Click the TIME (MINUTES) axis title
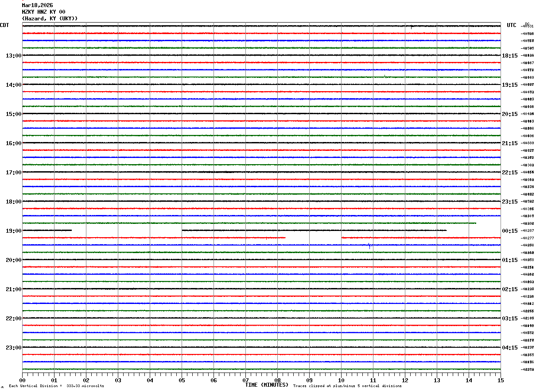Viewport: 536px width, 392px height. (x=267, y=385)
